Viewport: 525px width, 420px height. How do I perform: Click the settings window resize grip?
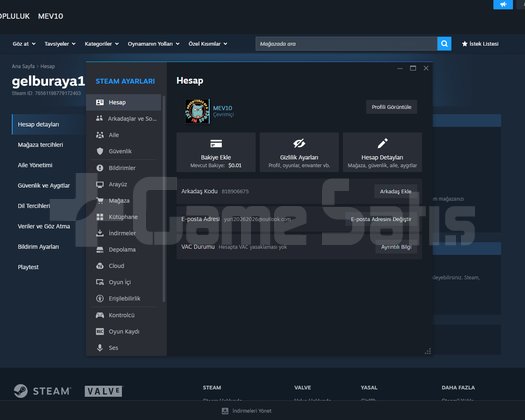click(x=428, y=351)
